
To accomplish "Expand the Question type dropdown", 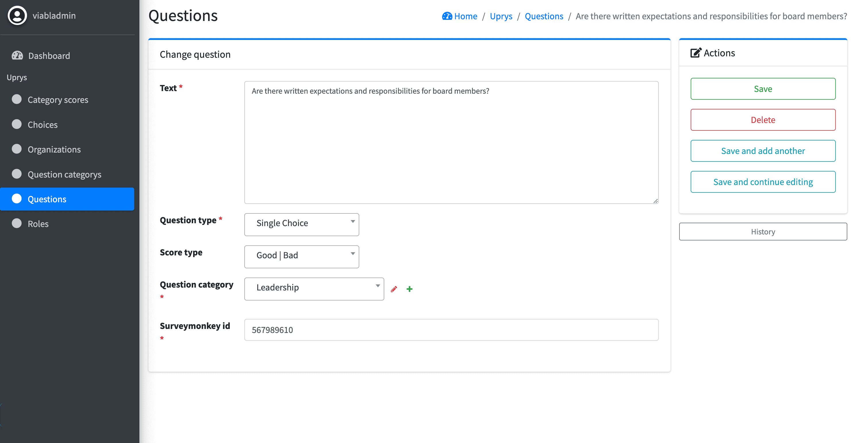I will [302, 223].
